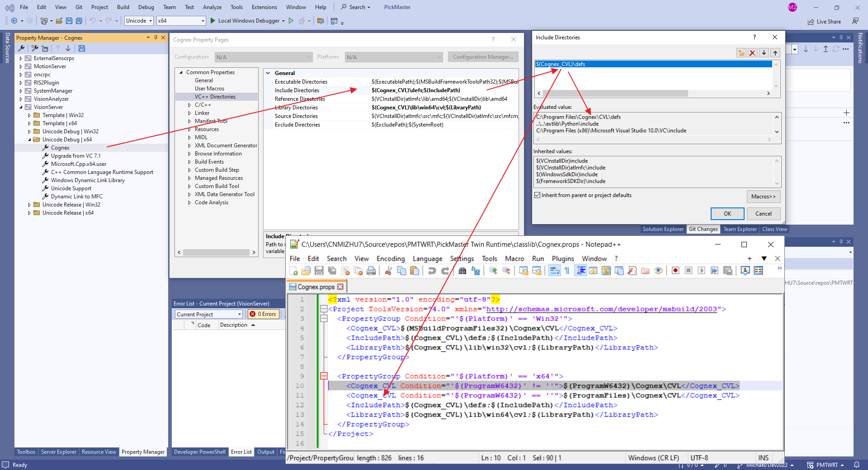The height and width of the screenshot is (470, 868).
Task: Click OK in Include Directories dialog
Action: (727, 214)
